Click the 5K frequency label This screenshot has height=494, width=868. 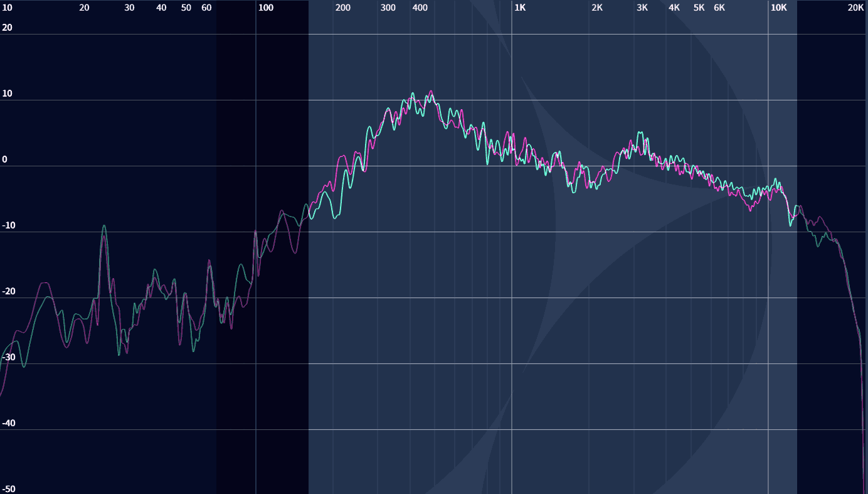coord(699,8)
